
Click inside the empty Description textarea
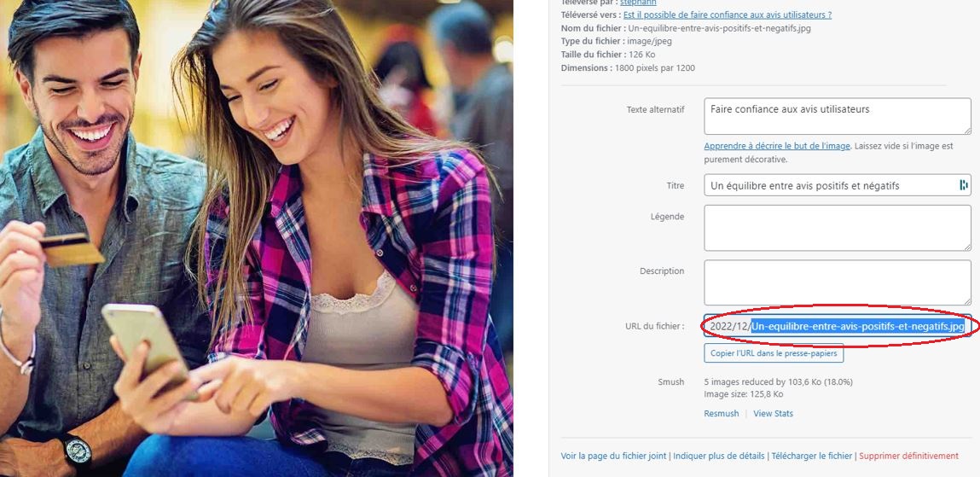point(838,282)
